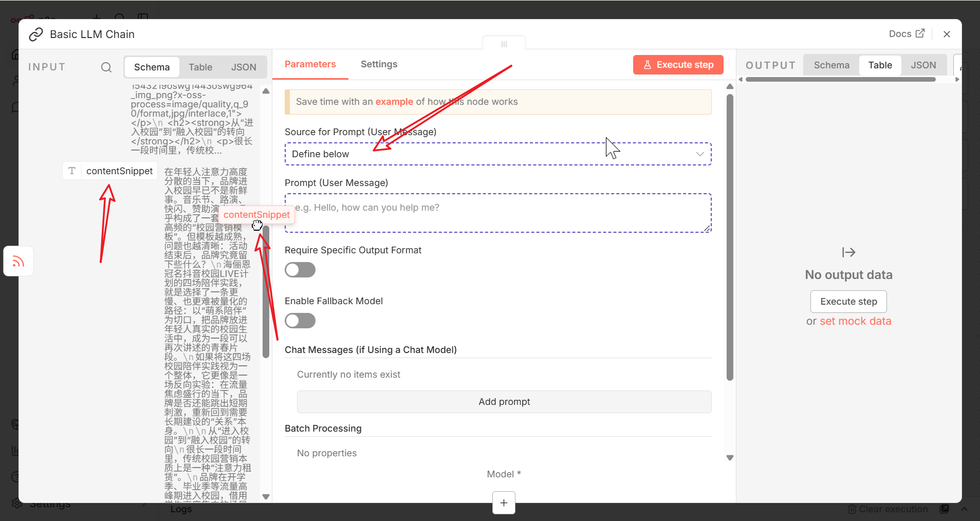Image resolution: width=980 pixels, height=521 pixels.
Task: Select the Schema tab in the OUTPUT panel
Action: click(x=831, y=65)
